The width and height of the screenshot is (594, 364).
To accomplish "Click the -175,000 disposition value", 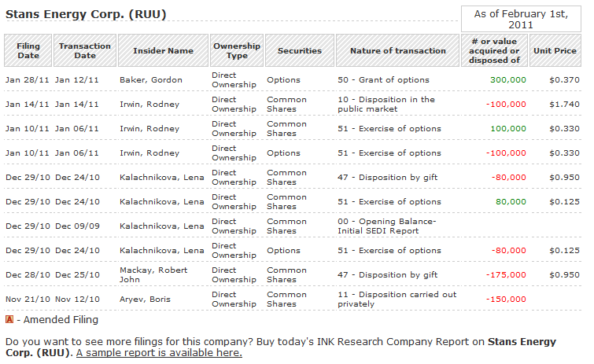I will point(506,275).
